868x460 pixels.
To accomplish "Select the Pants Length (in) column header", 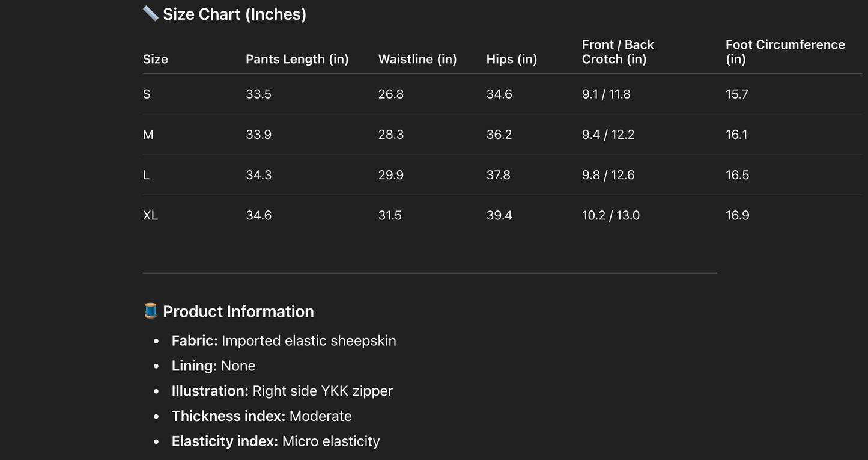I will [297, 59].
